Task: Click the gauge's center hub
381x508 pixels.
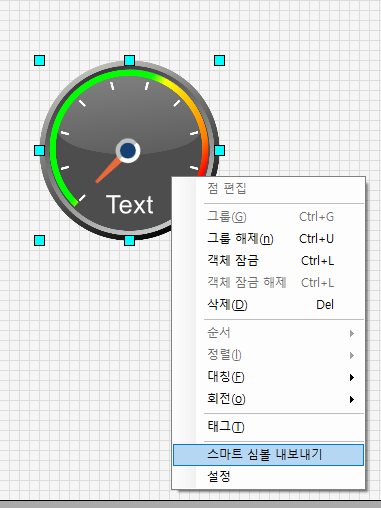Action: pos(128,151)
